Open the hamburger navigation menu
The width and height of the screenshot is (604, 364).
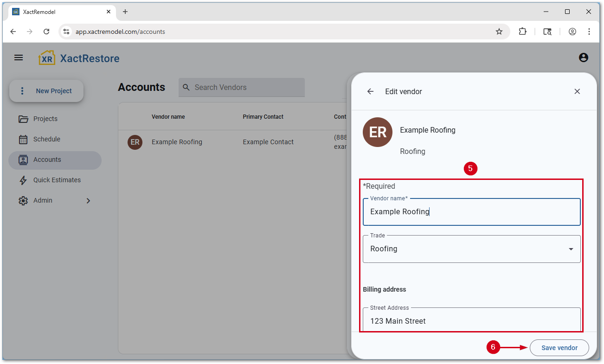click(19, 57)
